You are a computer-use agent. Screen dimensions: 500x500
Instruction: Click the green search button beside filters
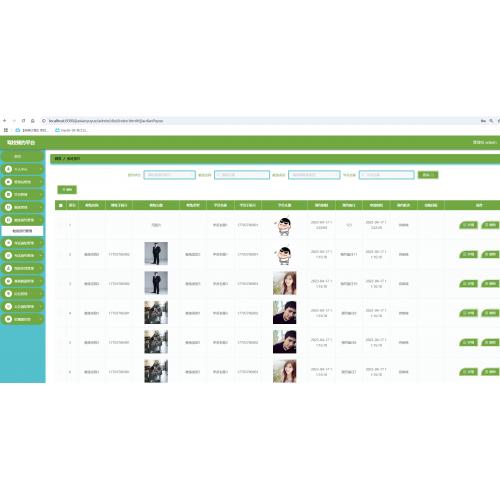[428, 175]
